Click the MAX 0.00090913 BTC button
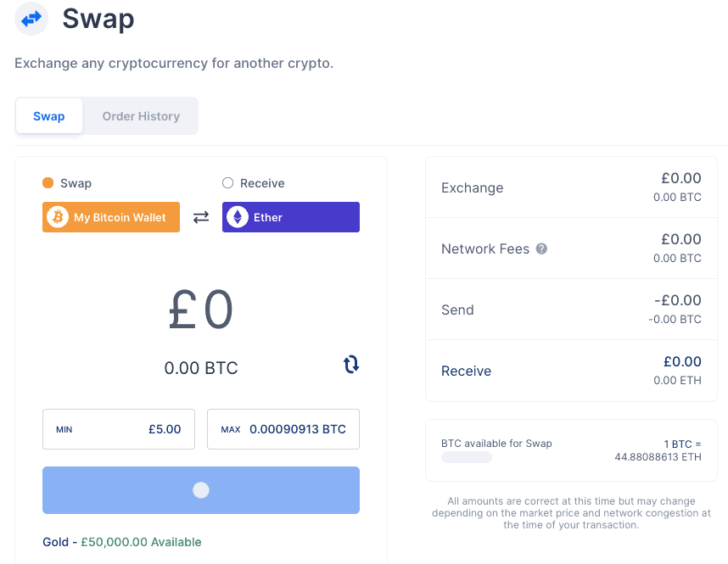Image resolution: width=728 pixels, height=564 pixels. 283,429
